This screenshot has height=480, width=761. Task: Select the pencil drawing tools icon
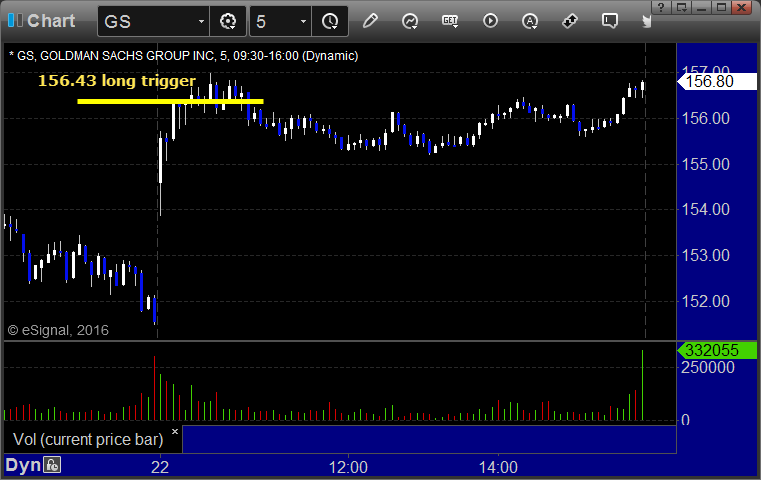coord(370,21)
